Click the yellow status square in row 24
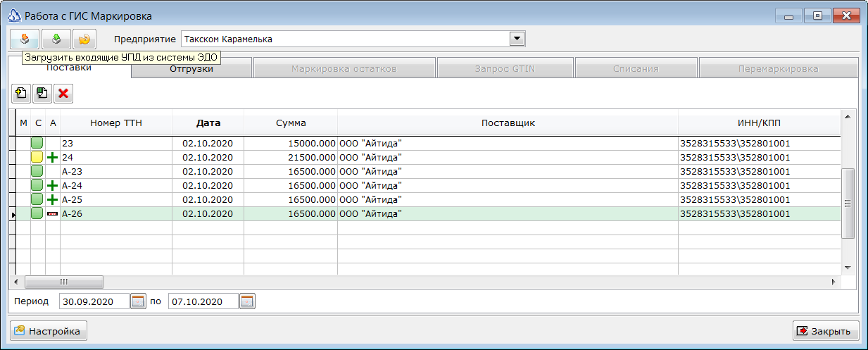This screenshot has height=350, width=868. (37, 158)
